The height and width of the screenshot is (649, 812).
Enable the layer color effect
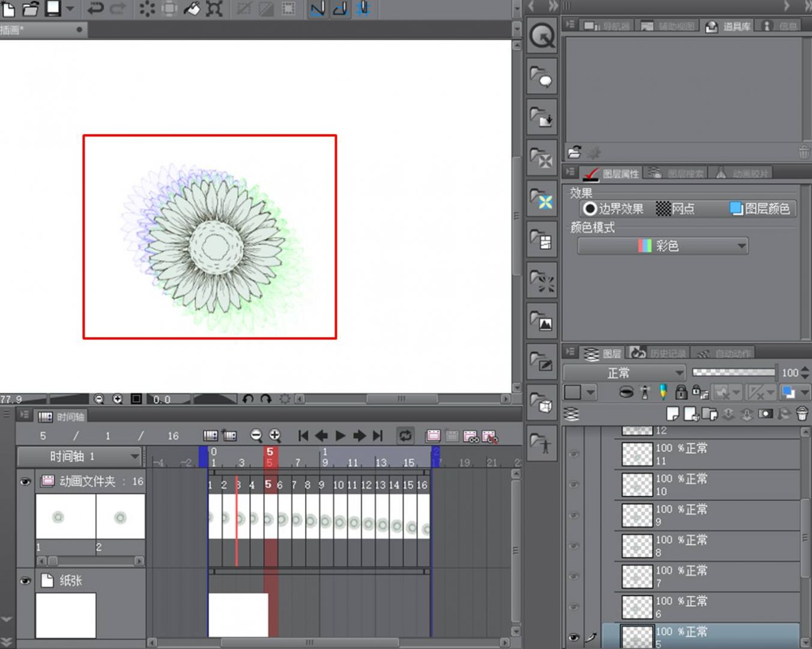[x=760, y=209]
